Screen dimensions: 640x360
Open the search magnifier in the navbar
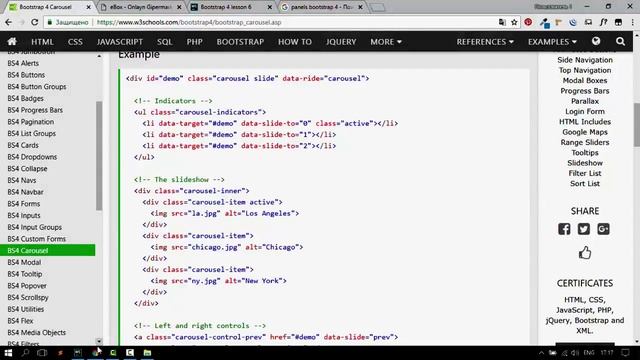(620, 41)
